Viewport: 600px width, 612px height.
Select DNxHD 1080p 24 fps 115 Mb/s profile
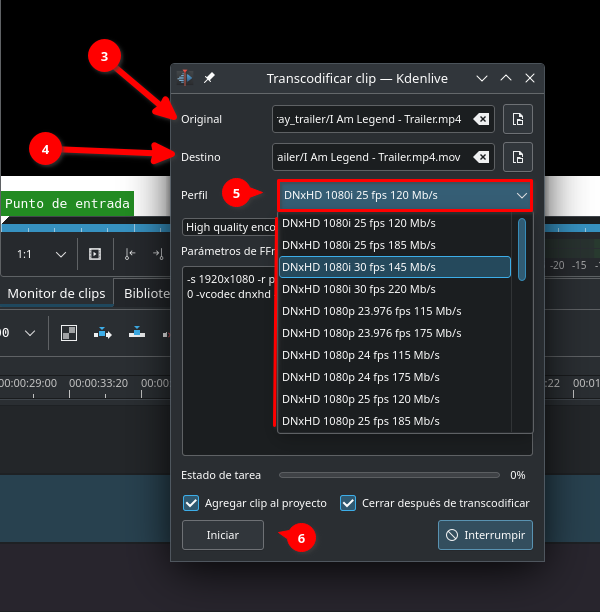(395, 355)
